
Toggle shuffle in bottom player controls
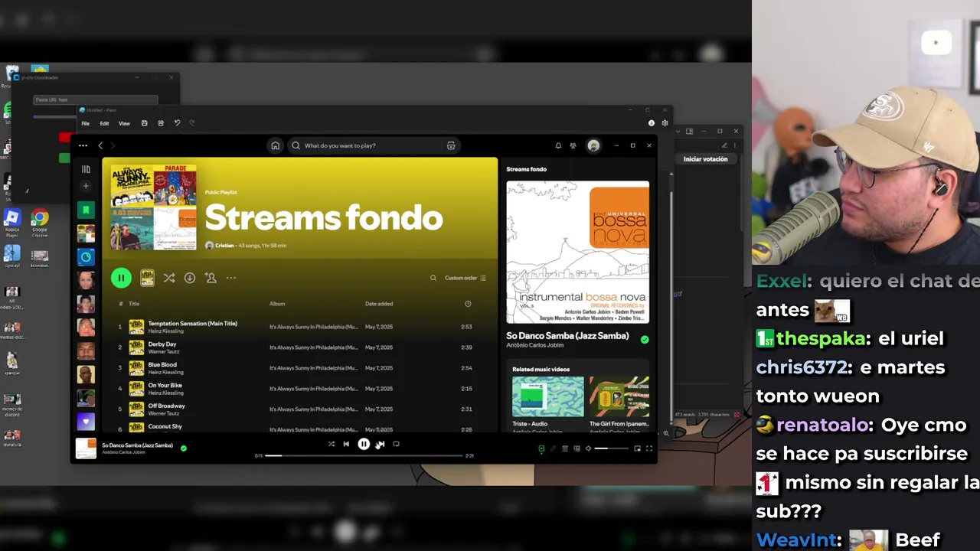tap(332, 444)
